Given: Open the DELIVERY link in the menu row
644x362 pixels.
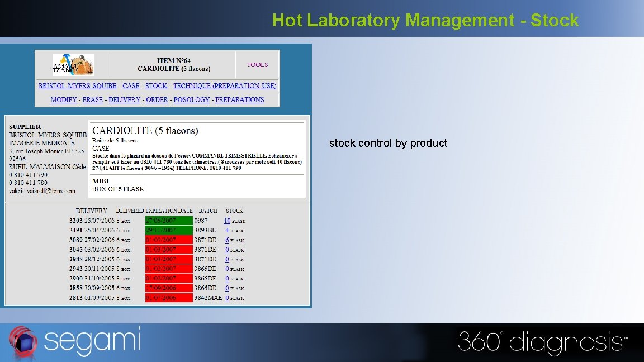Looking at the screenshot, I should (x=125, y=100).
